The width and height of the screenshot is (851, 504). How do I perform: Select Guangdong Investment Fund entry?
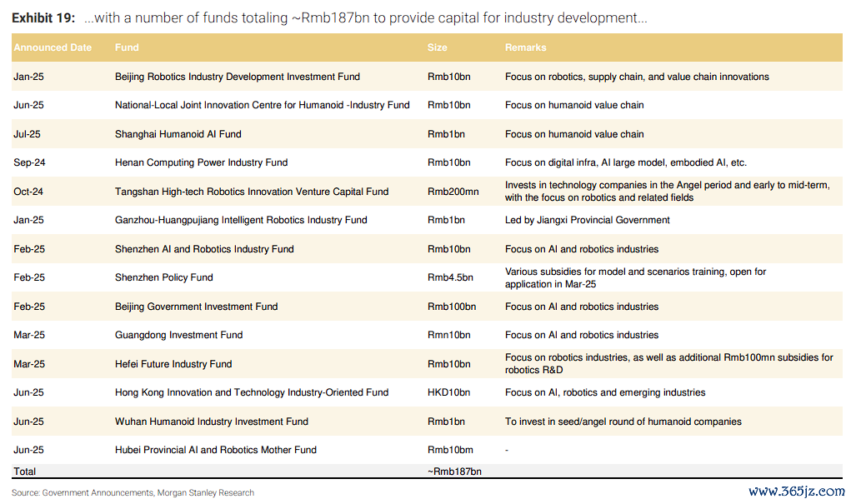[178, 335]
